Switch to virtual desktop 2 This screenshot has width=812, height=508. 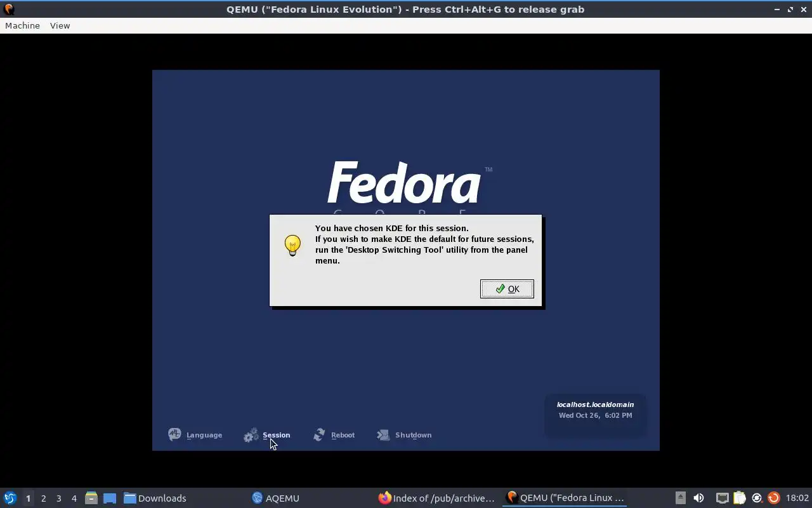point(44,498)
